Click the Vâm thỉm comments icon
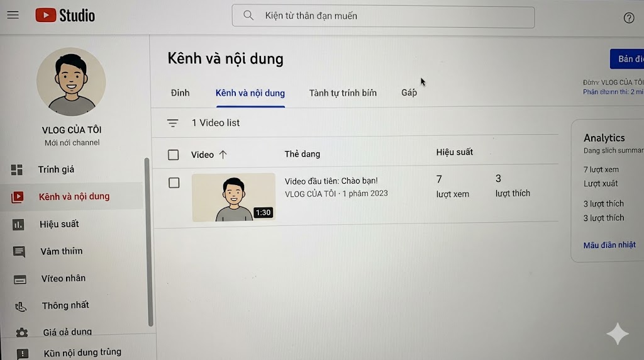644x360 pixels. tap(19, 252)
